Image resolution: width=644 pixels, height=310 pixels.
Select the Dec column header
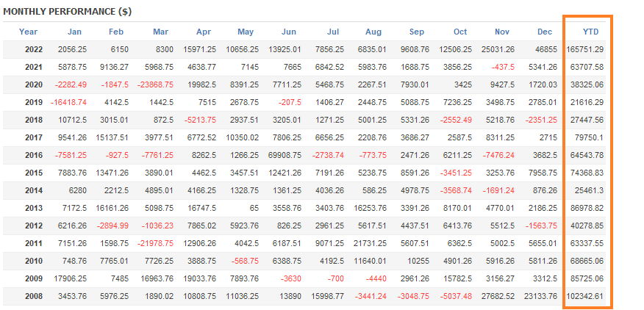pyautogui.click(x=545, y=32)
